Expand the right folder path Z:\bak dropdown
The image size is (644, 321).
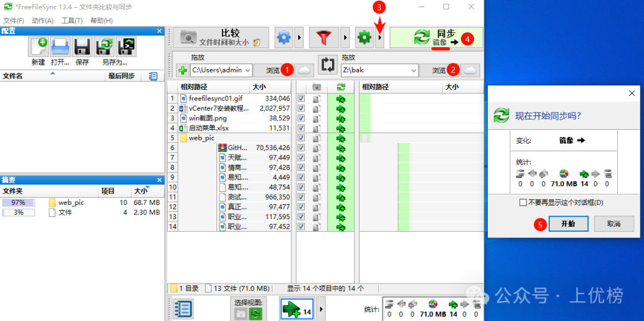click(411, 70)
